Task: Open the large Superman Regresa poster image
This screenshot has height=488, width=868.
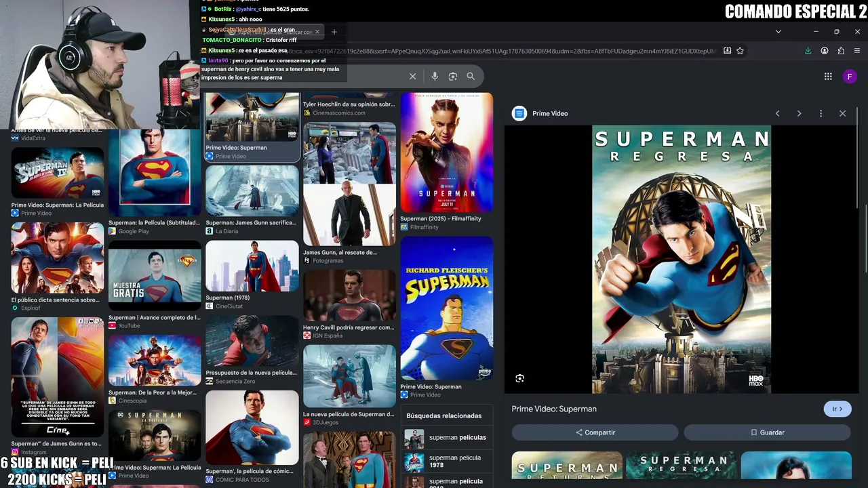Action: [682, 260]
